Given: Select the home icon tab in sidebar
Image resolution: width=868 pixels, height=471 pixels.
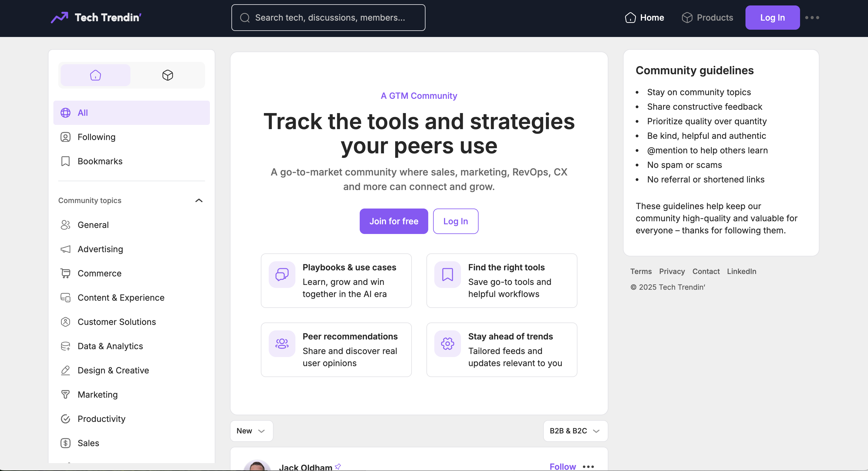Looking at the screenshot, I should pyautogui.click(x=95, y=75).
